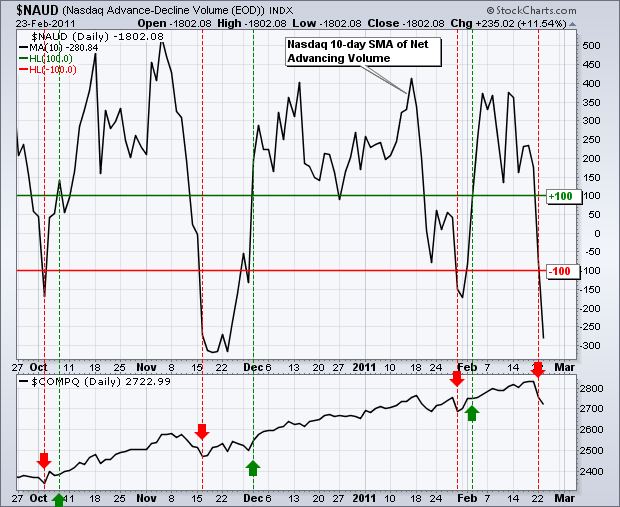620x507 pixels.
Task: Click the 350 value on the y-axis
Action: tap(591, 102)
